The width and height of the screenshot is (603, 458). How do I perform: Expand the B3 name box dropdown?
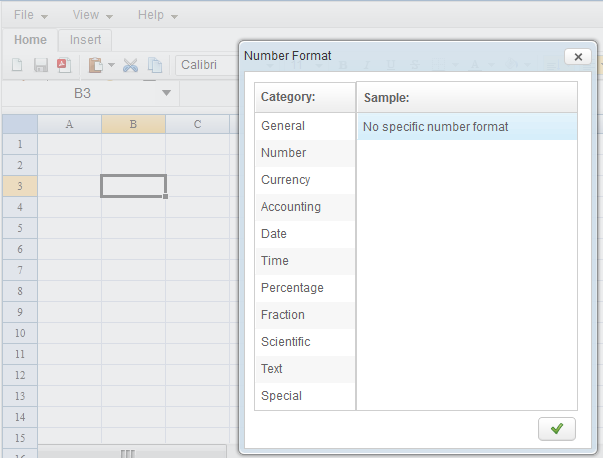click(x=166, y=93)
